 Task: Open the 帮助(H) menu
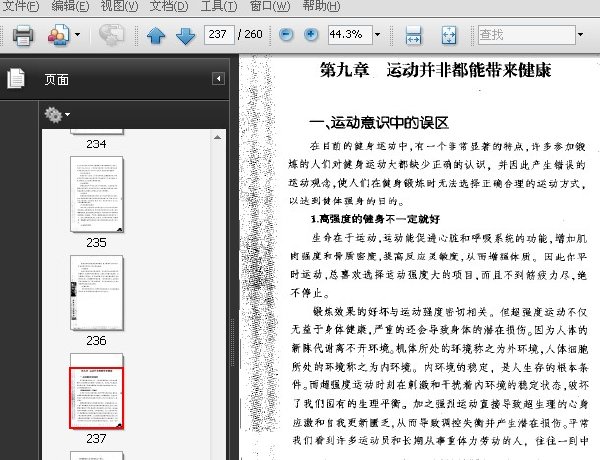(321, 6)
